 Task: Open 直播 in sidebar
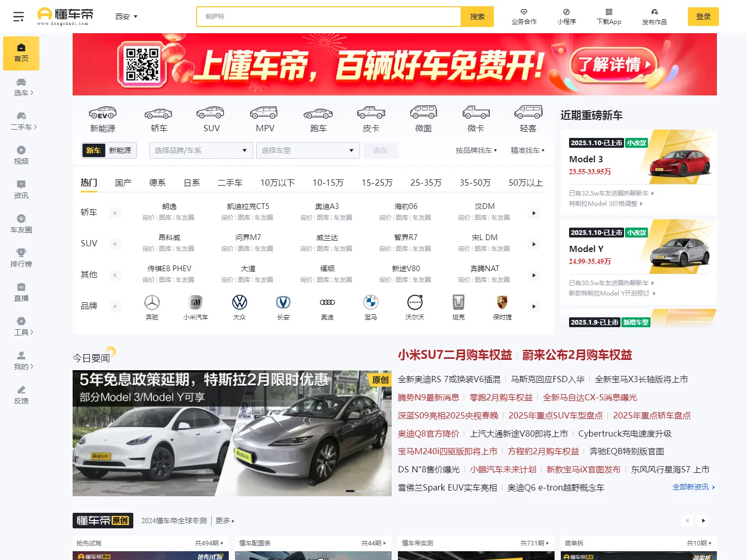click(21, 292)
